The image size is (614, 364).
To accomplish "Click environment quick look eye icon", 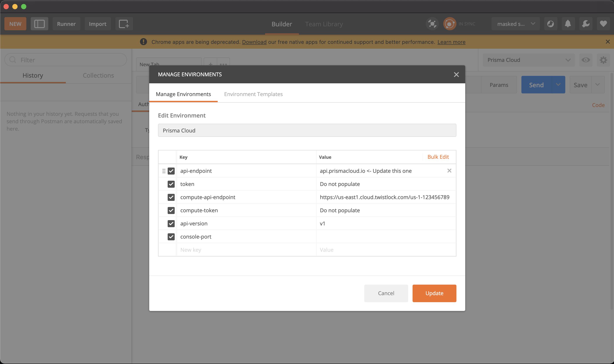I will [x=585, y=60].
